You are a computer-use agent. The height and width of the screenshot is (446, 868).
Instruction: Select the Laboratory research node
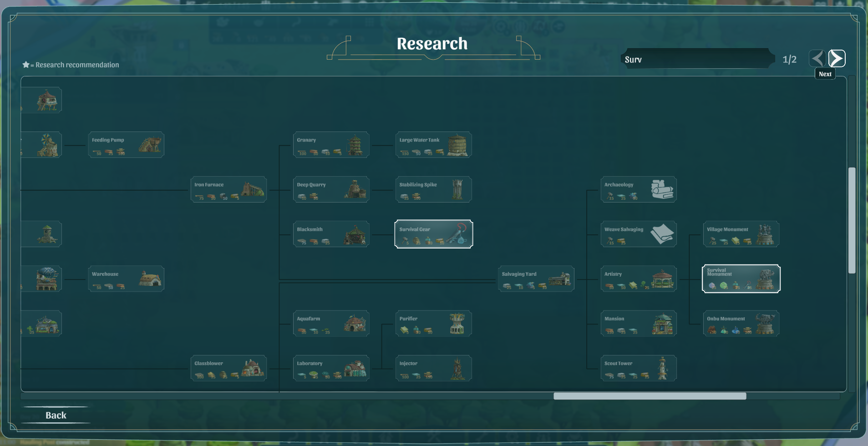pyautogui.click(x=331, y=368)
